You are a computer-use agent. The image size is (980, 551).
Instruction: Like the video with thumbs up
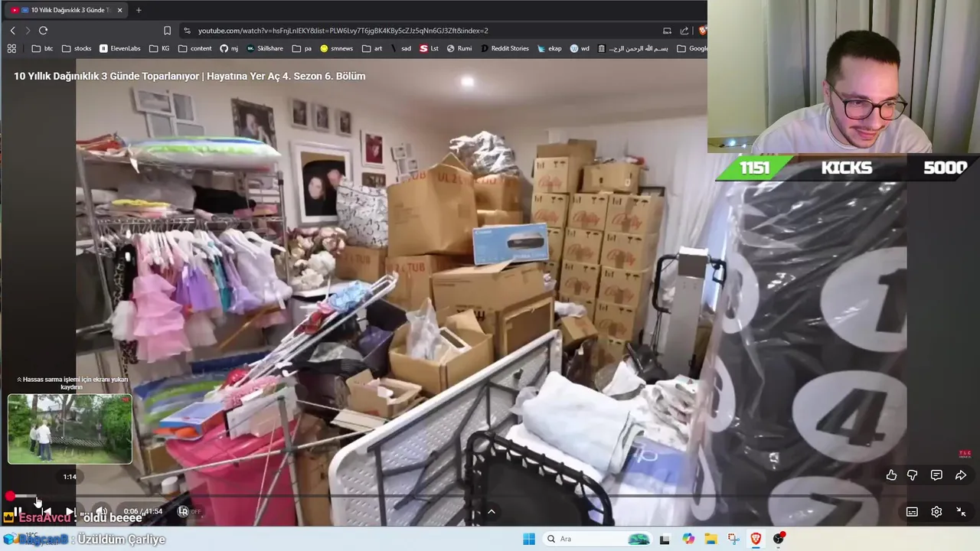pyautogui.click(x=891, y=475)
